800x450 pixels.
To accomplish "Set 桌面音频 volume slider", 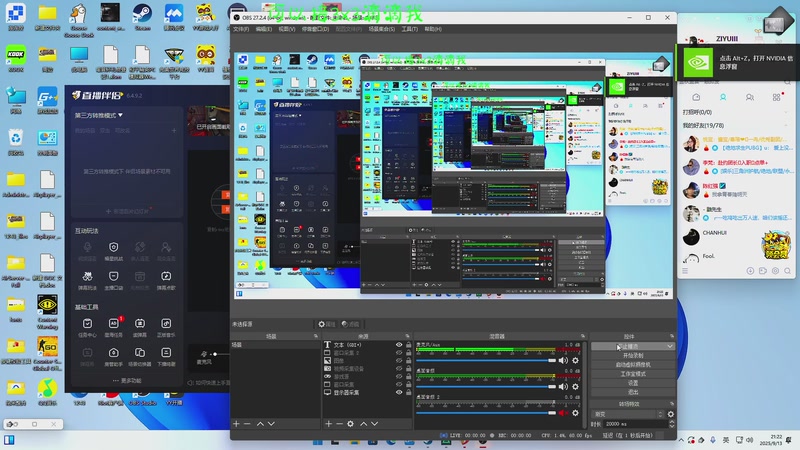I will tap(486, 387).
